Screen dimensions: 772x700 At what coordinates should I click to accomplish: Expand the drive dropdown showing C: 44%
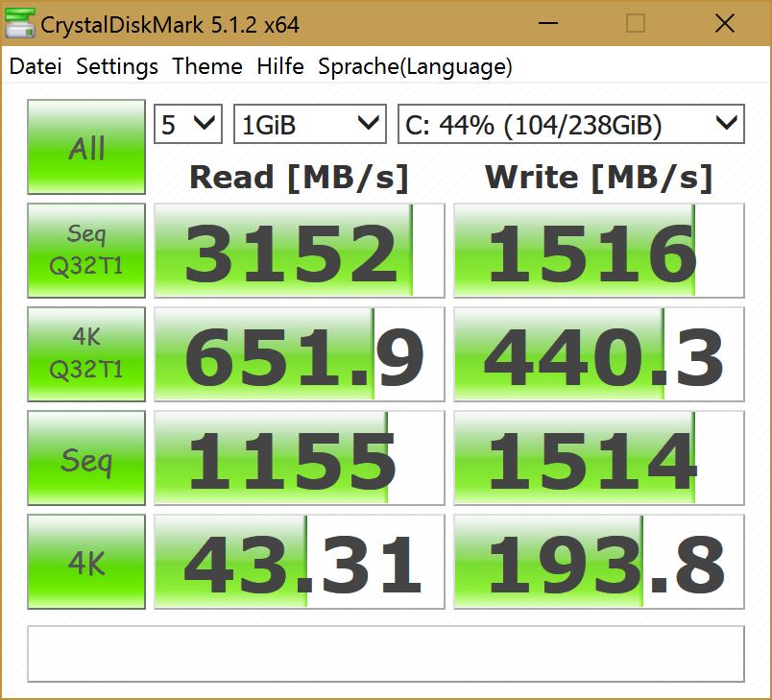point(571,124)
